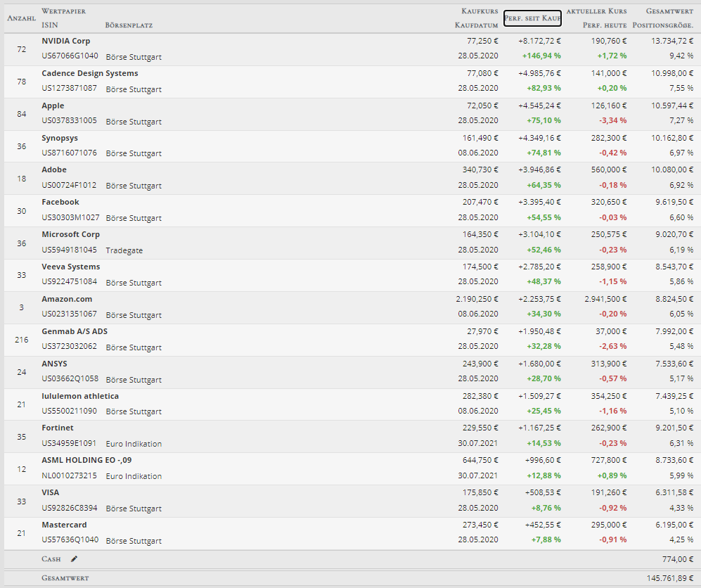
Task: Click the total Gesamtwert 145.761,89 €
Action: 670,578
